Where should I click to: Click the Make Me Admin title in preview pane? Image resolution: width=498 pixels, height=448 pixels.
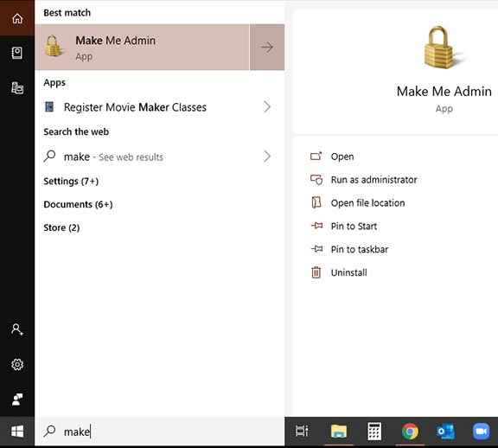[x=444, y=92]
